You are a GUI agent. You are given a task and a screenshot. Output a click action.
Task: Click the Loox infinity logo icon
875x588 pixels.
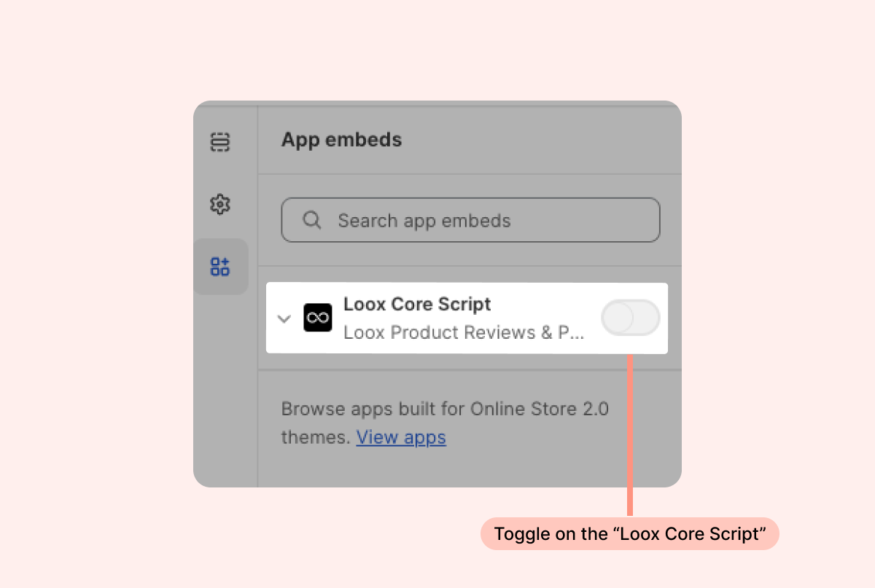click(x=318, y=318)
